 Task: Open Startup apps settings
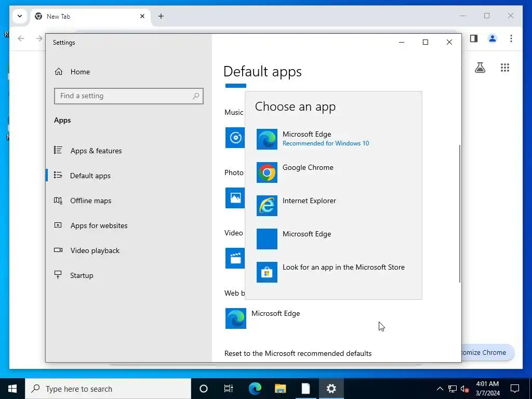129,275
